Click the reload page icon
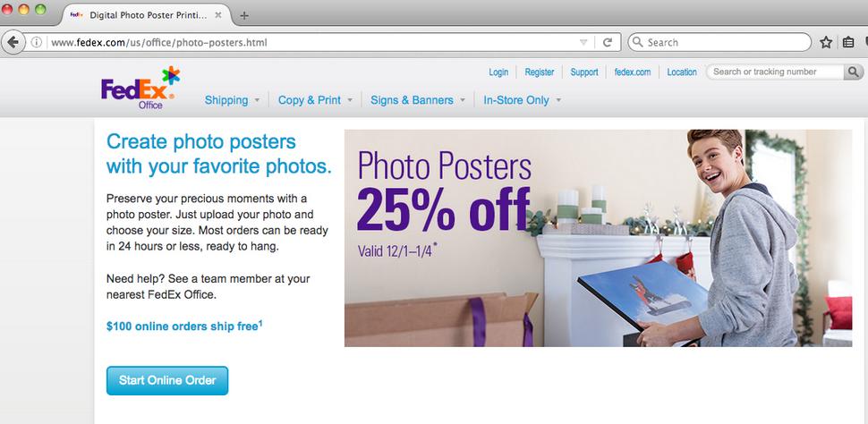This screenshot has height=424, width=868. 608,42
